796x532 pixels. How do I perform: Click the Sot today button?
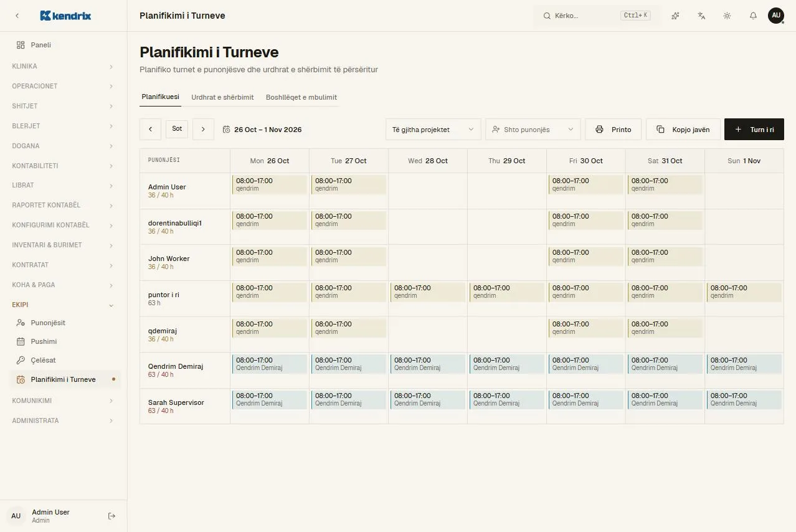click(177, 129)
